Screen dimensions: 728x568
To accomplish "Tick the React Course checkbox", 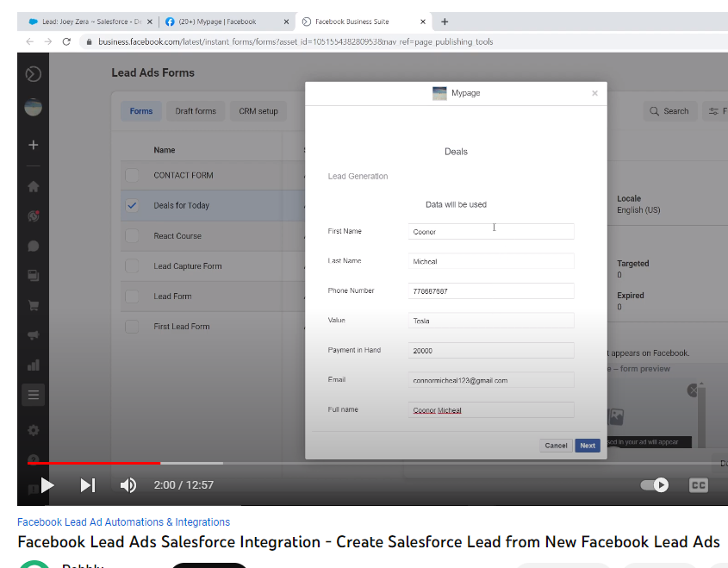I will pos(132,235).
